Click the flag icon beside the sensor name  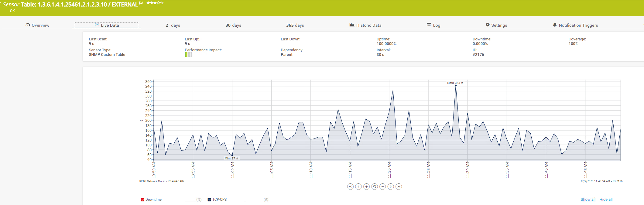[141, 3]
